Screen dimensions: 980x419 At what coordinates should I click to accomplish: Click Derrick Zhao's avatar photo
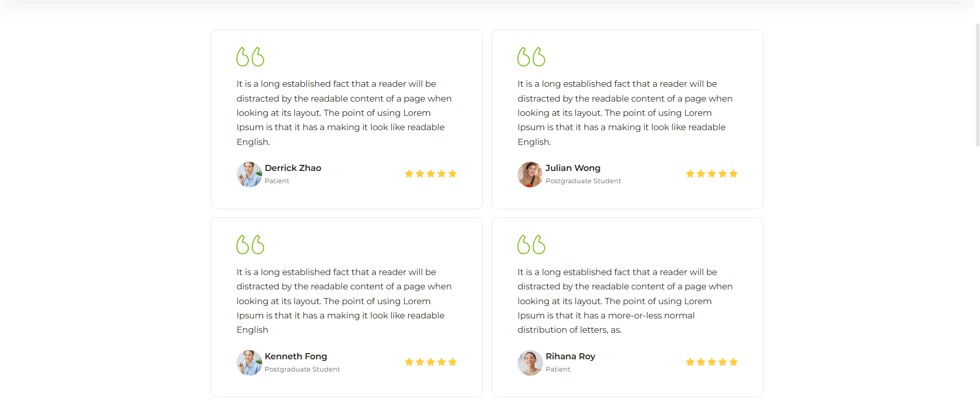coord(249,175)
